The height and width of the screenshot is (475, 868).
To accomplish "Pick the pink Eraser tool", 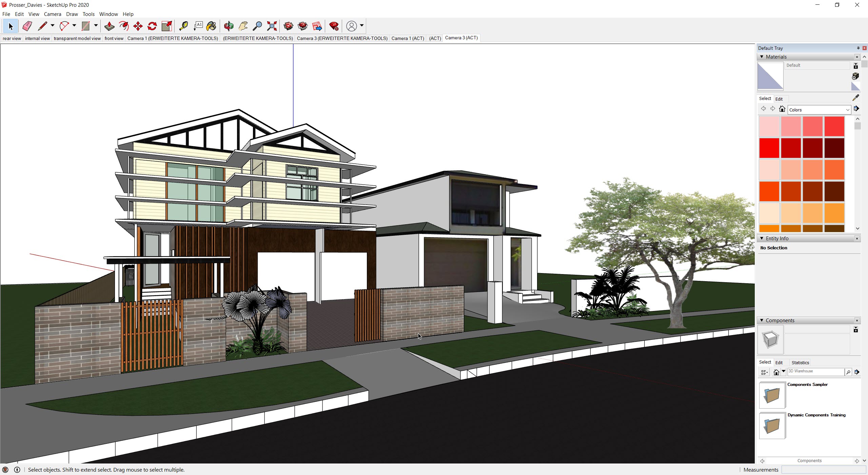I will (x=27, y=26).
